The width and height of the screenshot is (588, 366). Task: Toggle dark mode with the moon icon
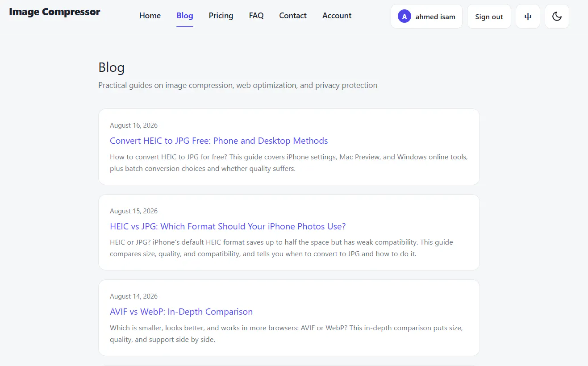[557, 17]
